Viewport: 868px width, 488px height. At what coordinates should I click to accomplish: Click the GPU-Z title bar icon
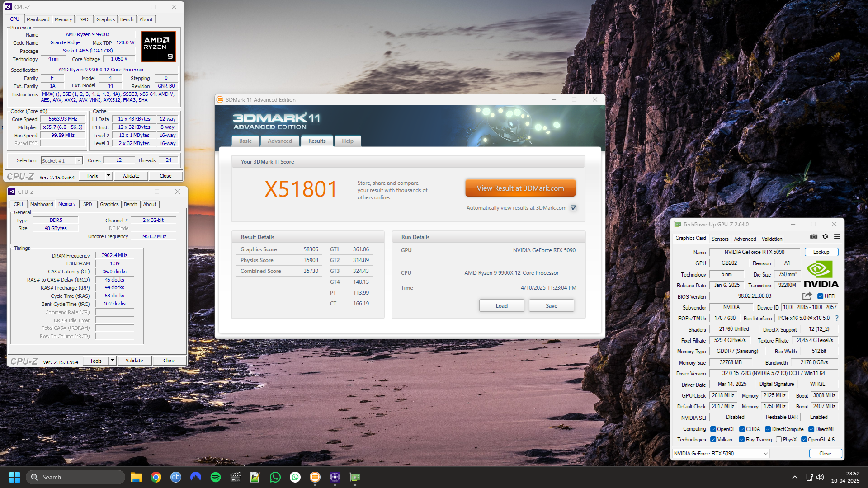click(x=677, y=224)
